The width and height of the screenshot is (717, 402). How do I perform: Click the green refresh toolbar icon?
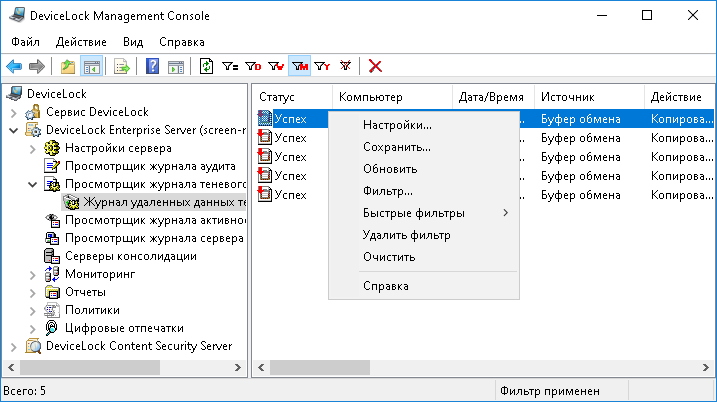206,67
